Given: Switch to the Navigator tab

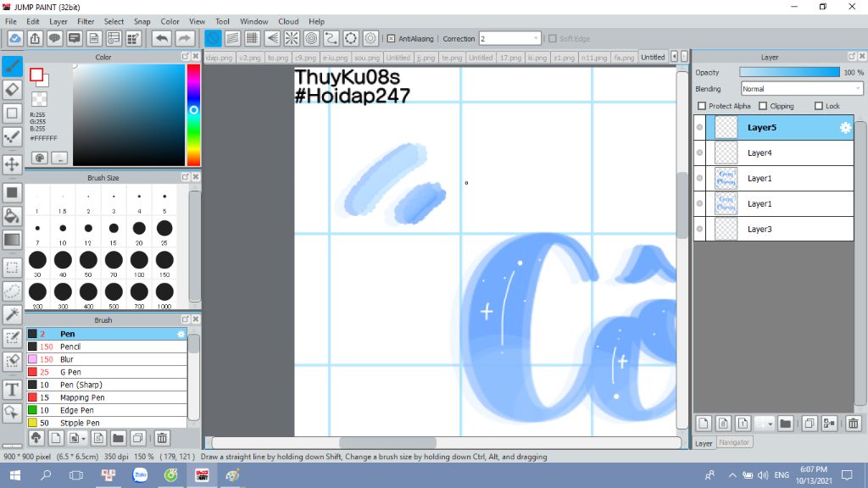Looking at the screenshot, I should (x=734, y=442).
